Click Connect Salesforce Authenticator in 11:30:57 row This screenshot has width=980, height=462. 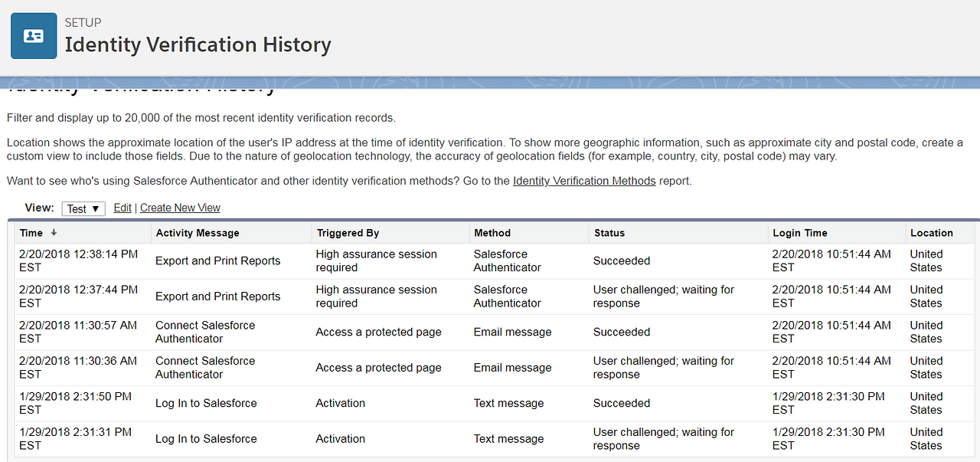tap(205, 332)
